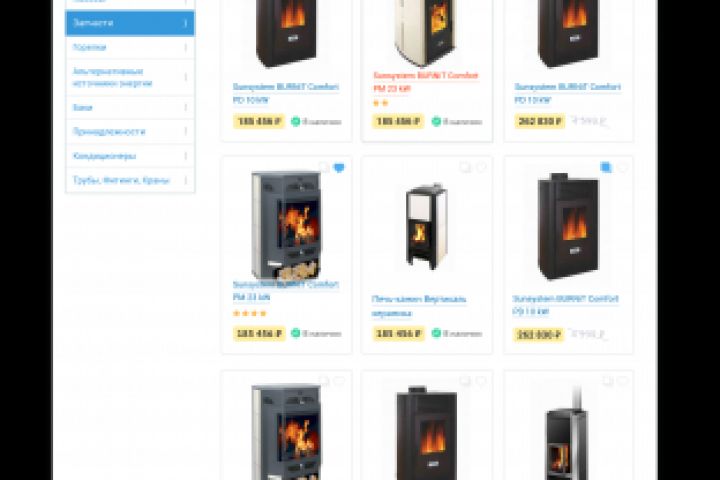This screenshot has height=480, width=720.
Task: Click heart icon on BURNIT PD 18 kW card
Action: point(622,168)
